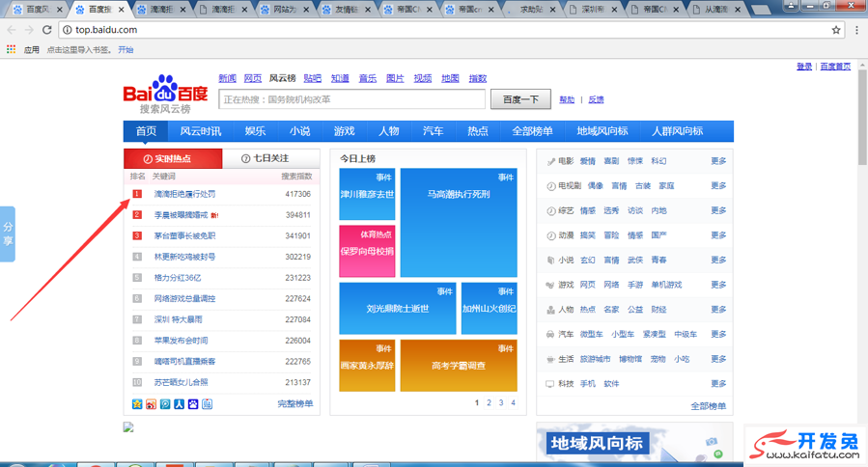Open the 帮助 link beside search
The height and width of the screenshot is (467, 868).
point(567,99)
